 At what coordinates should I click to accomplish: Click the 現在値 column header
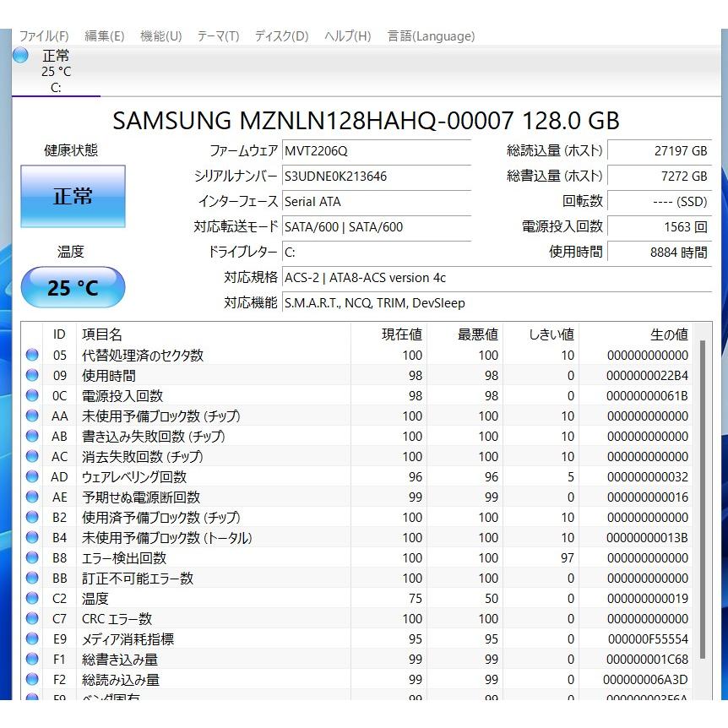[x=389, y=334]
